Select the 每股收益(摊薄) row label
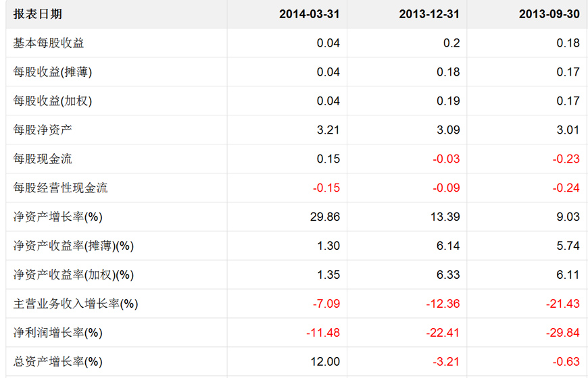 coord(53,72)
